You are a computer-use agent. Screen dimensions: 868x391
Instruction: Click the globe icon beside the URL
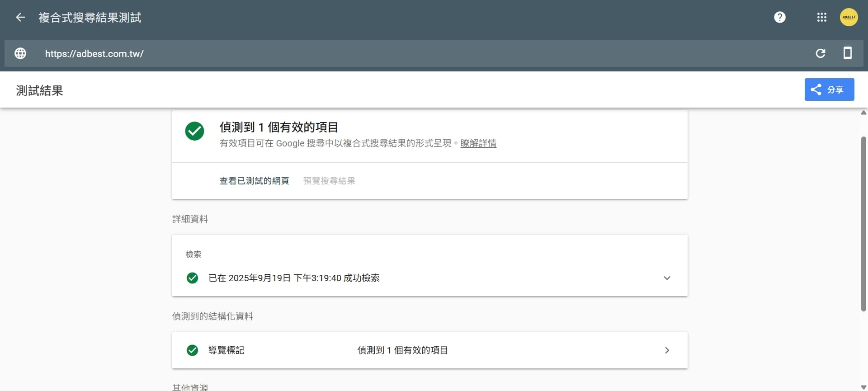coord(20,53)
